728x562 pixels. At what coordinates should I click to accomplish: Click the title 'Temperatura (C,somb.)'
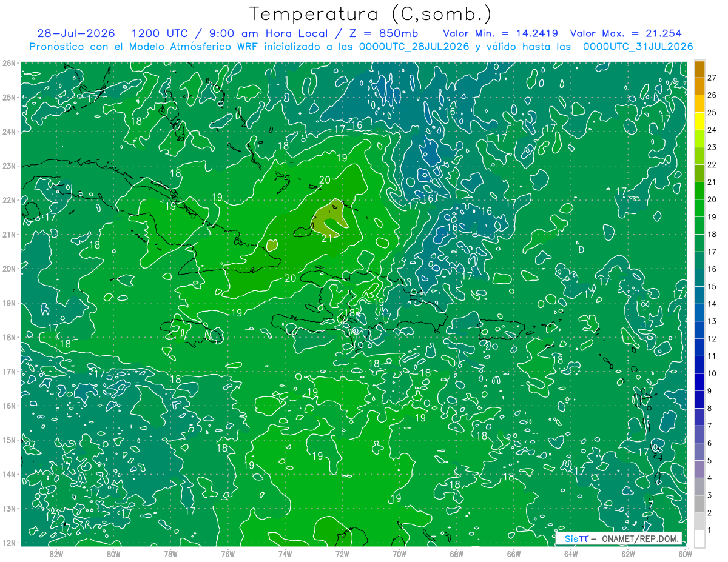click(x=370, y=15)
